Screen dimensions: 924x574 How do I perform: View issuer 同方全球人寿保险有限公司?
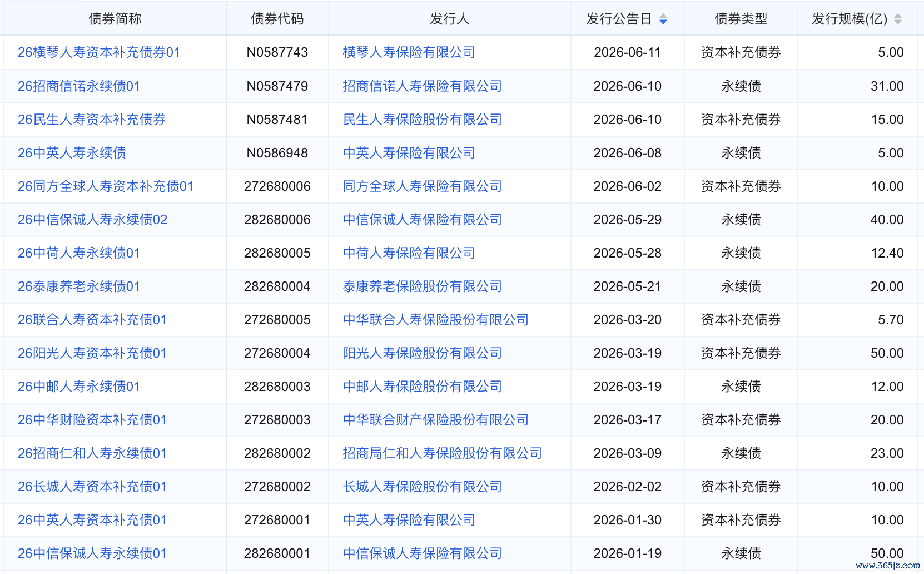[423, 186]
